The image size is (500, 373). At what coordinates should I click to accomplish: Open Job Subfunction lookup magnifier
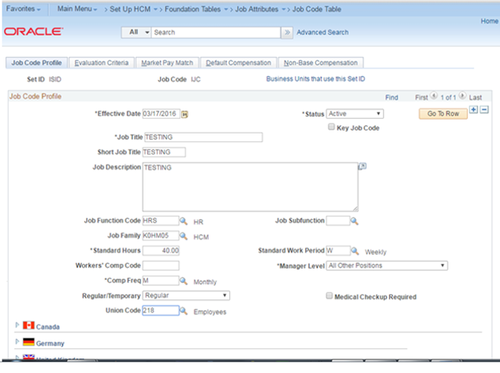[x=354, y=221]
